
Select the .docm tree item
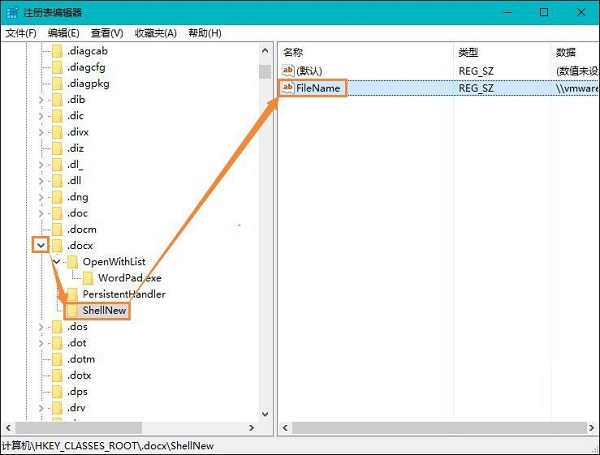tap(84, 229)
